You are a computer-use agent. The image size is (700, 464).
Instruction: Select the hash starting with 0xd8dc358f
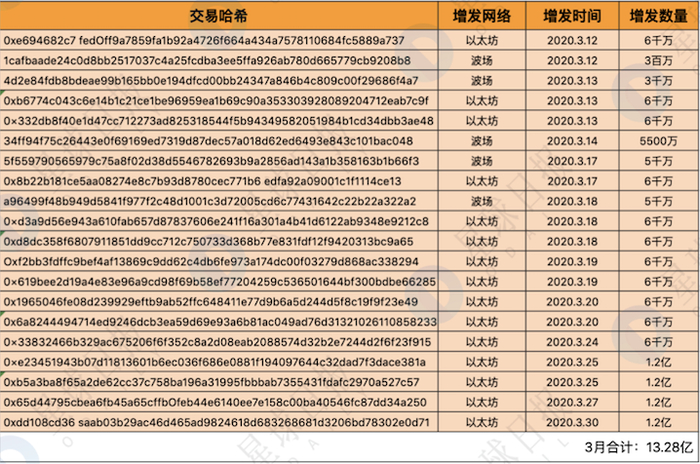coord(208,242)
